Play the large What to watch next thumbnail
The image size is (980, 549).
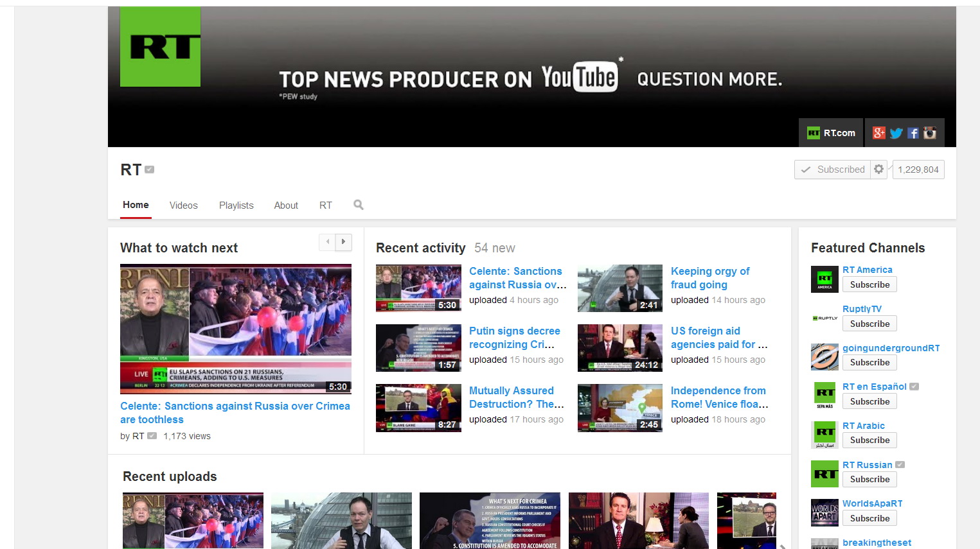(x=236, y=329)
